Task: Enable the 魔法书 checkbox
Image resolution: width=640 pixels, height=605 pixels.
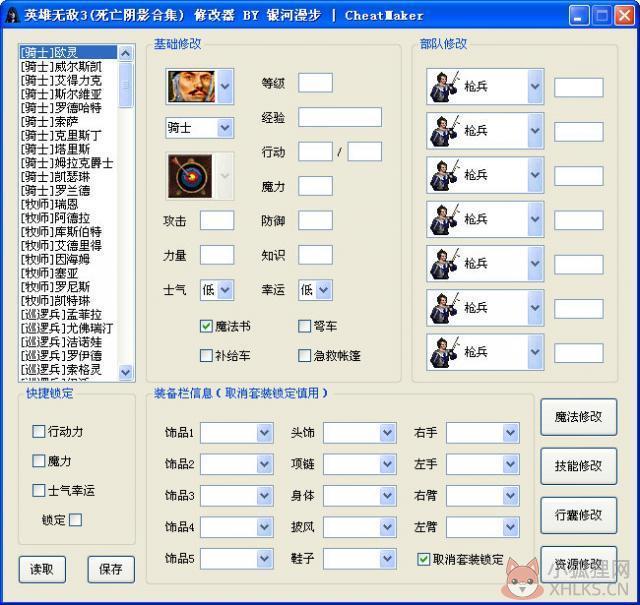Action: [x=206, y=326]
